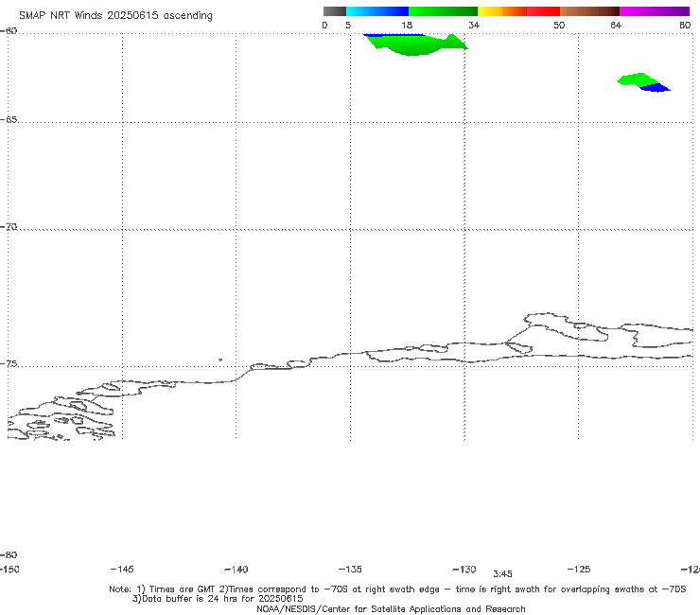Click the large green wind swath near -60 latitude
This screenshot has width=700, height=615.
[x=415, y=44]
